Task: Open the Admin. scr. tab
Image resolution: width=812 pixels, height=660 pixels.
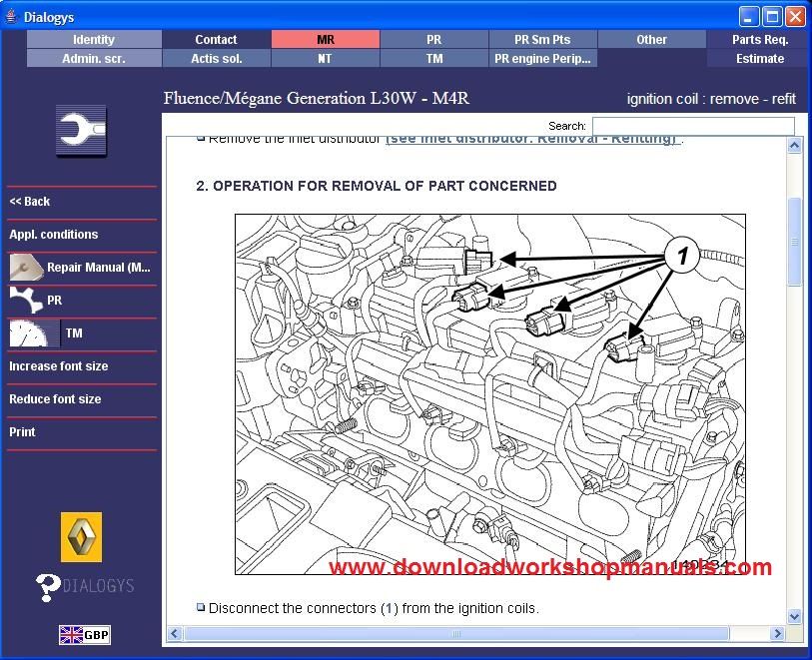Action: pos(94,59)
